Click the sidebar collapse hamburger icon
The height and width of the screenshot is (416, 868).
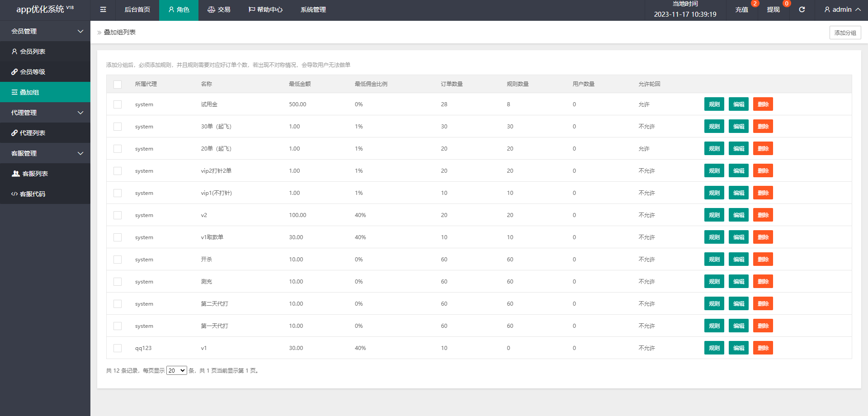pyautogui.click(x=103, y=9)
